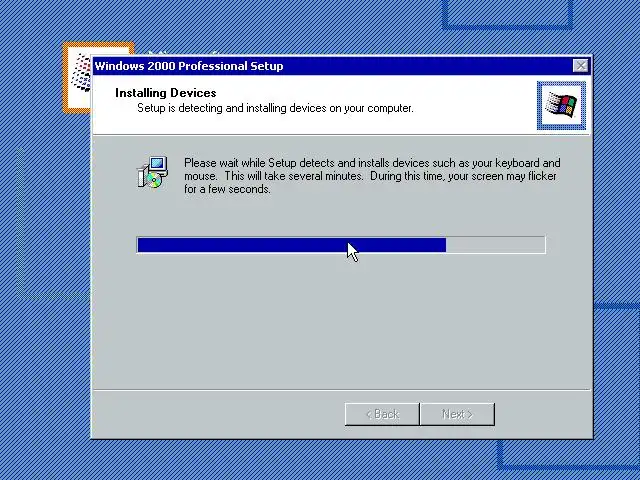Viewport: 640px width, 480px height.
Task: Click the 'Installing Devices' heading
Action: pyautogui.click(x=166, y=93)
